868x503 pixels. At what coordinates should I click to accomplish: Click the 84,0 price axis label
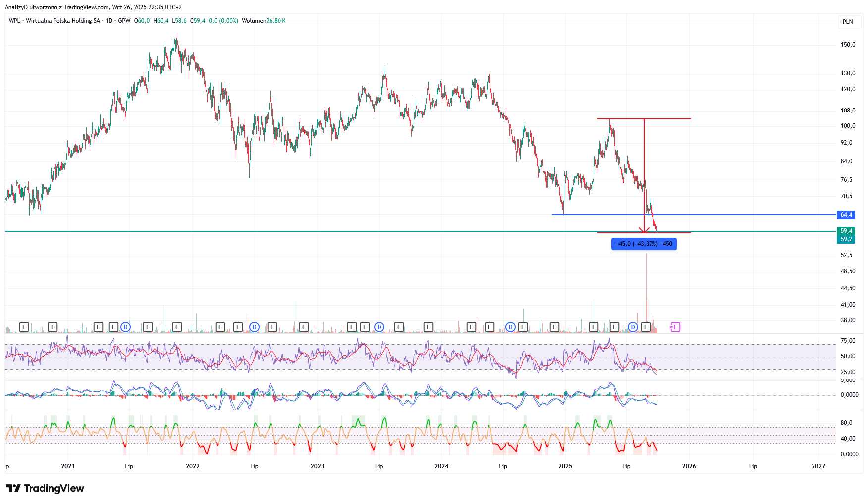coord(846,161)
